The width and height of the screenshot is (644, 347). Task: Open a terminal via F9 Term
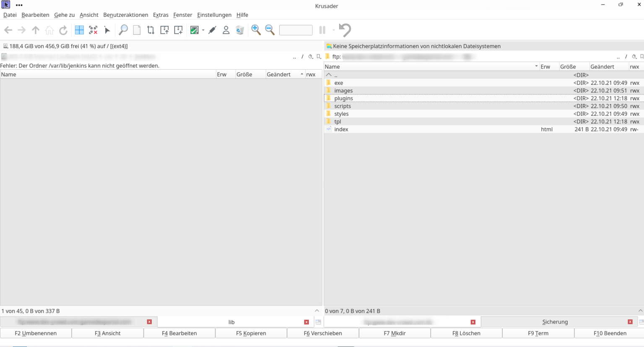coord(538,333)
